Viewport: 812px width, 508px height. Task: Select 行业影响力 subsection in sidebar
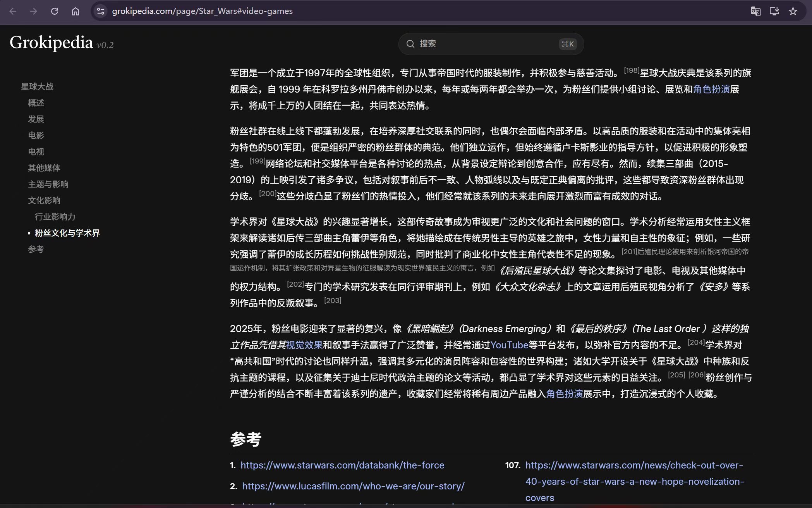55,217
